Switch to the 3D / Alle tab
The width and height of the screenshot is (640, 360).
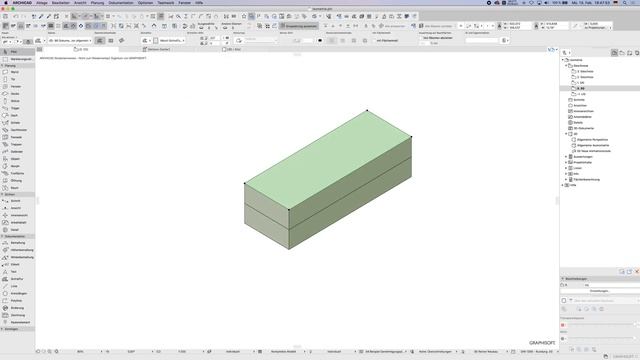pyautogui.click(x=232, y=49)
